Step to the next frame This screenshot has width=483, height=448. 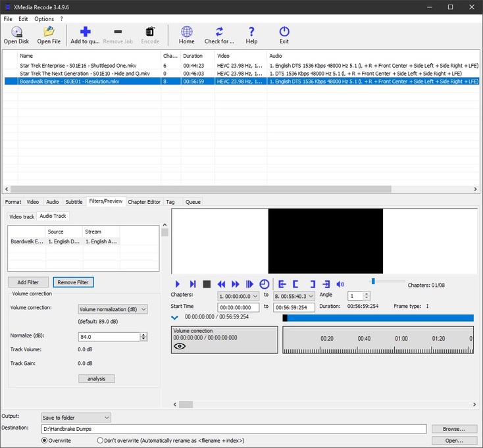pos(193,284)
